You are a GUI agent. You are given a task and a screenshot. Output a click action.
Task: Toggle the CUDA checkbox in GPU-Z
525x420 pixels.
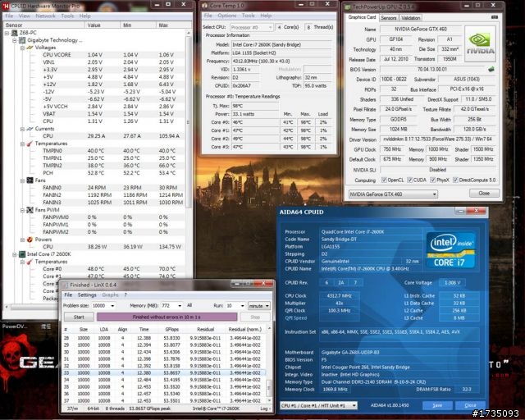coord(410,180)
